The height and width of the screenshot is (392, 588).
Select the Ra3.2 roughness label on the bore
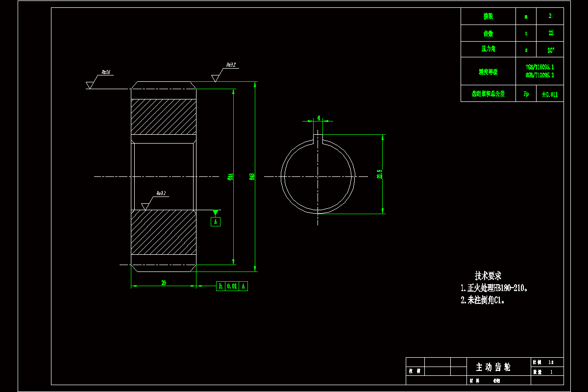[161, 194]
